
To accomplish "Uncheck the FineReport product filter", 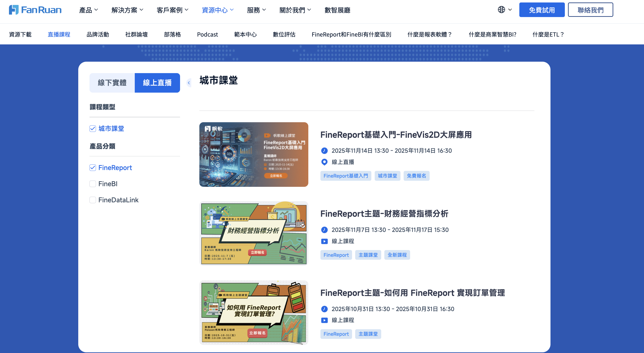I will coord(93,168).
